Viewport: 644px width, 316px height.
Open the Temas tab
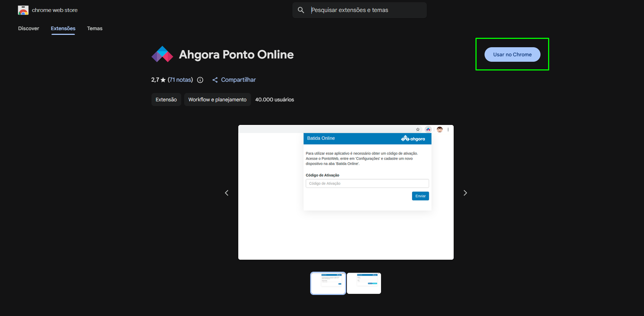tap(95, 28)
